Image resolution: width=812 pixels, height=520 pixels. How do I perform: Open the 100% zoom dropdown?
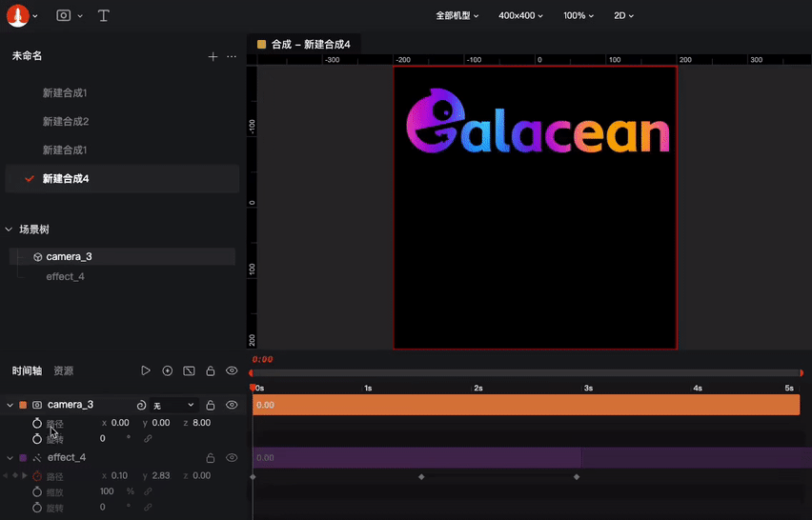(x=579, y=15)
